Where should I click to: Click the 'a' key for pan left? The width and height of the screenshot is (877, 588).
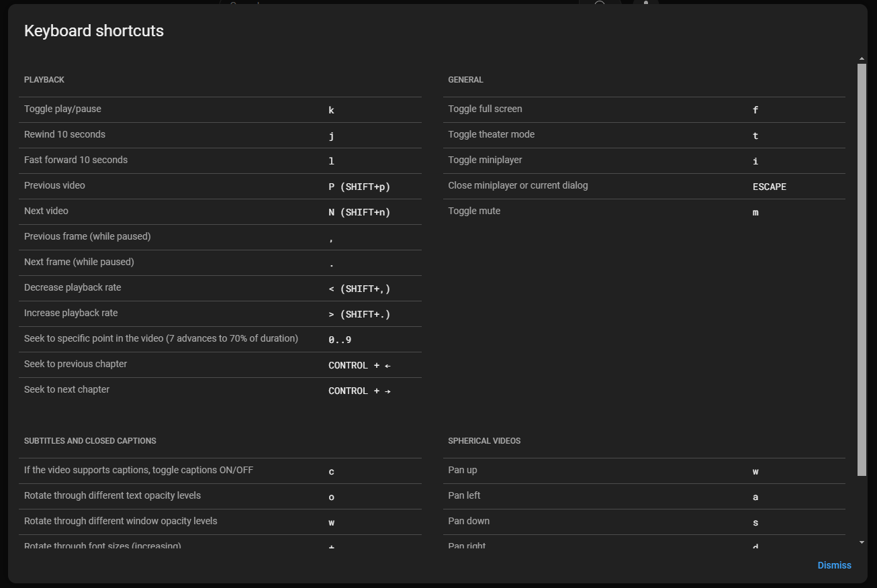tap(755, 497)
